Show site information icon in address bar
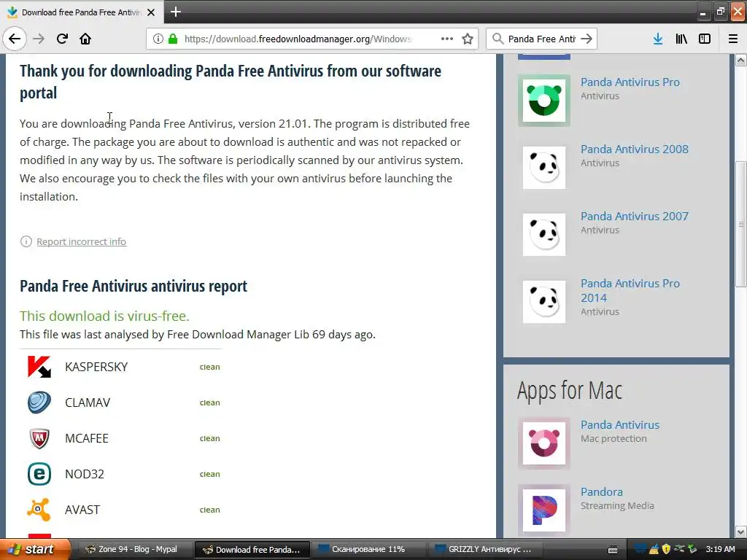This screenshot has height=560, width=747. tap(158, 39)
